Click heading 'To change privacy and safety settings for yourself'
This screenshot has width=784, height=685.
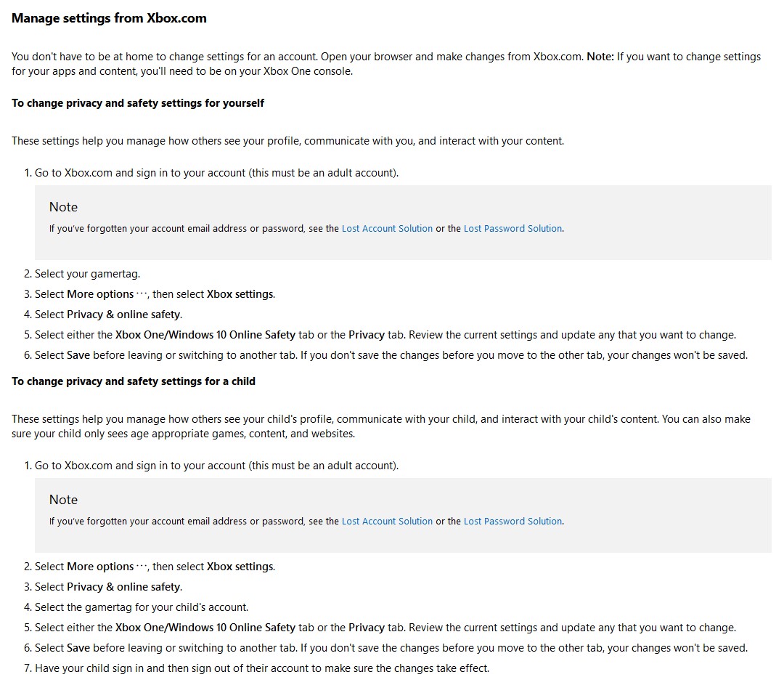tap(138, 103)
